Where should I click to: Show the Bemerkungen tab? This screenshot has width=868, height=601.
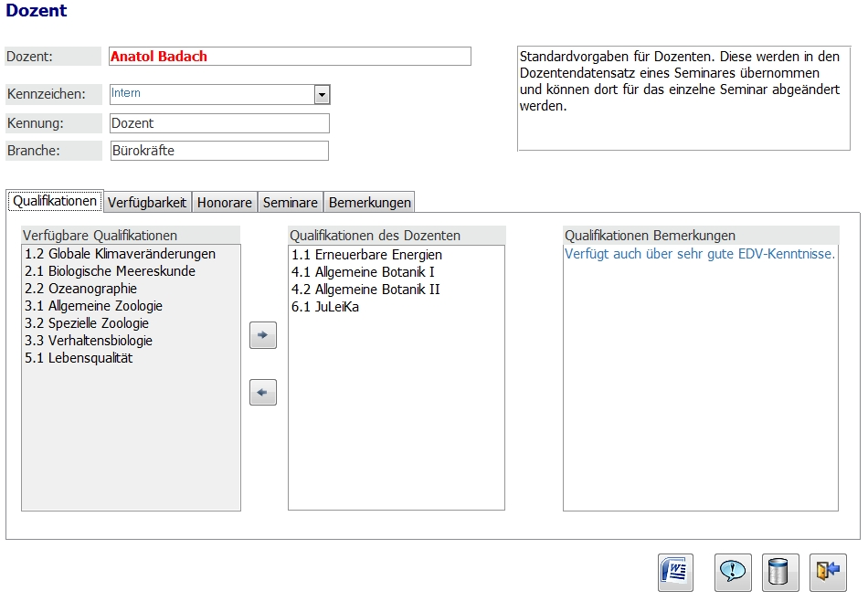pyautogui.click(x=369, y=202)
